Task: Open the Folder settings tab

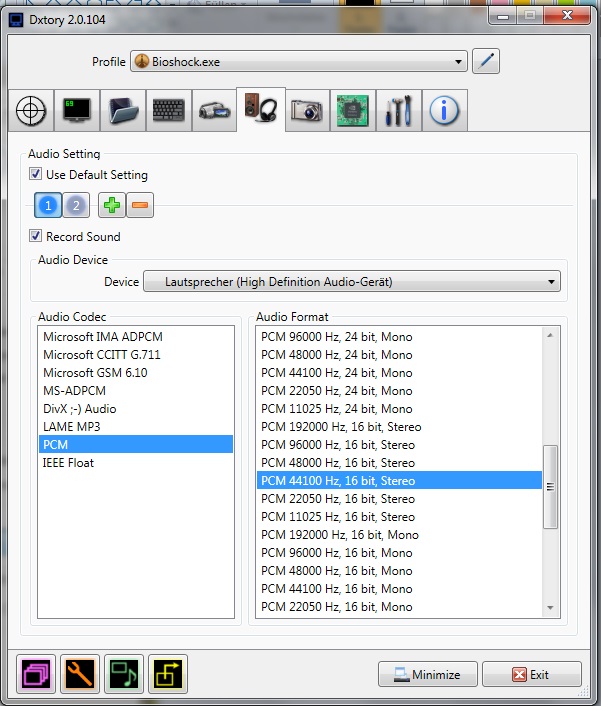Action: tap(123, 110)
